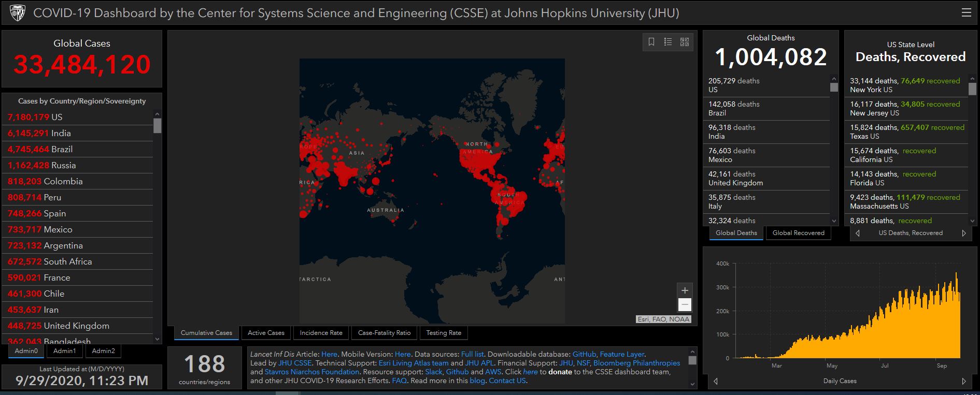Open the NSF financial support link

coord(583,363)
